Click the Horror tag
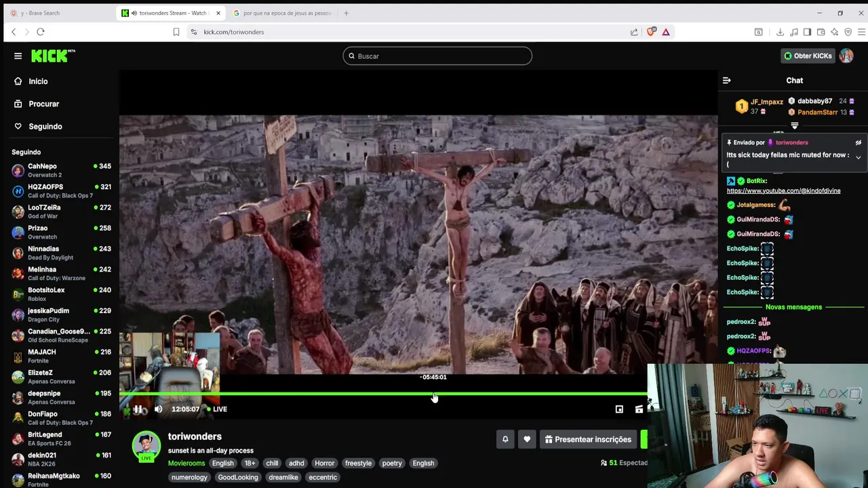 click(324, 464)
